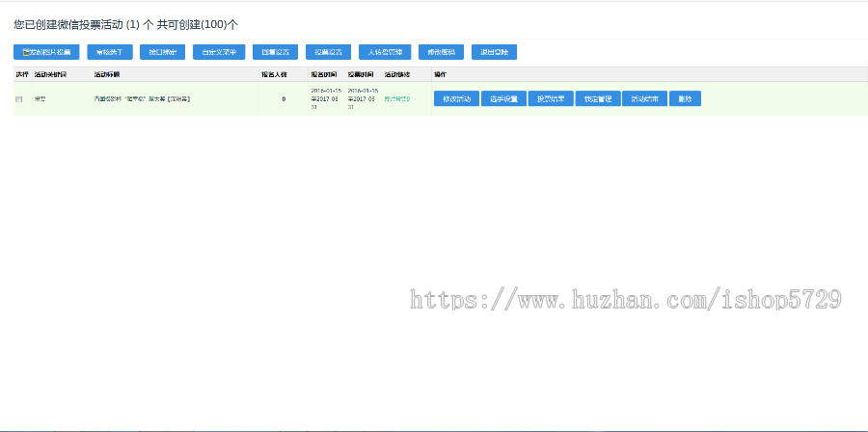The height and width of the screenshot is (432, 868).
Task: Click the 活动关键词 column header
Action: 50,74
